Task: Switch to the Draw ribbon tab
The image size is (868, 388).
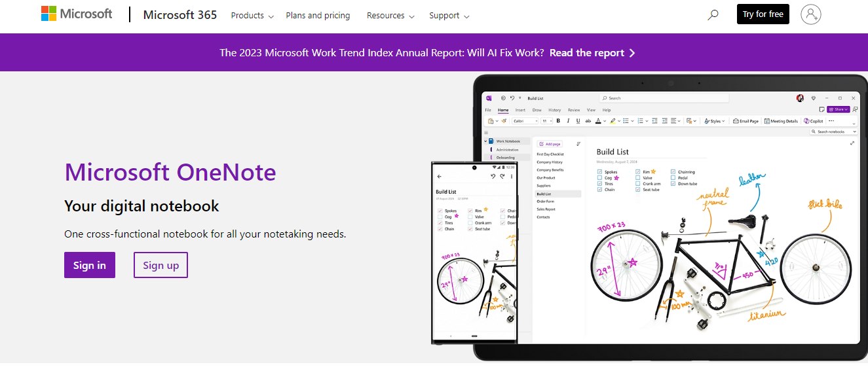Action: (537, 110)
